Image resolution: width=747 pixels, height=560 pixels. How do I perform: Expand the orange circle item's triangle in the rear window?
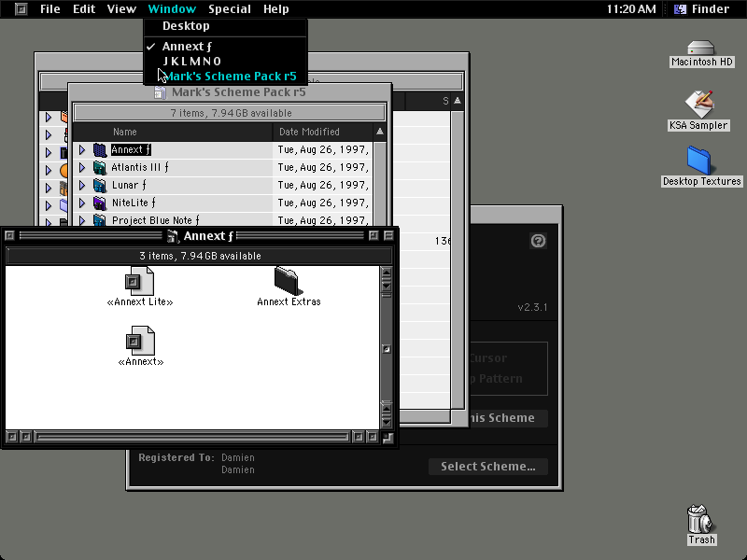49,170
